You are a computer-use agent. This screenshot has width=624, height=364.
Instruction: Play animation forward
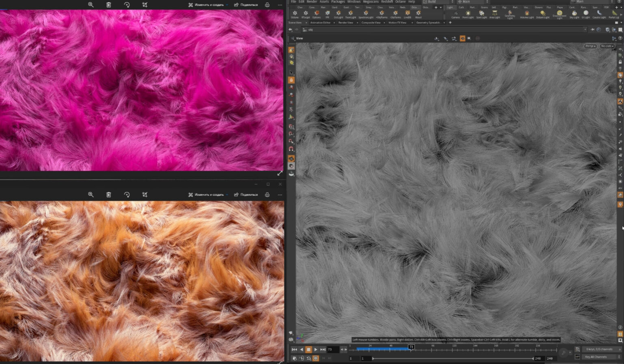[316, 349]
